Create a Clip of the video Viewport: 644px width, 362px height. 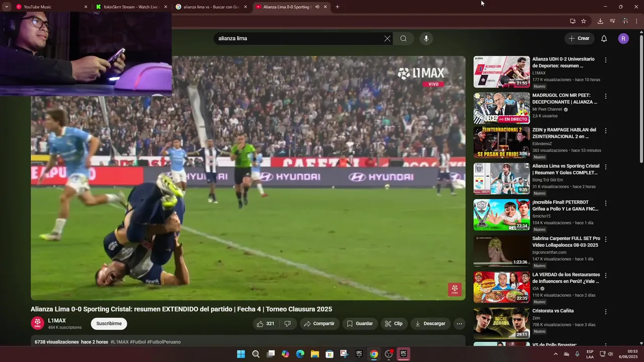click(x=393, y=324)
